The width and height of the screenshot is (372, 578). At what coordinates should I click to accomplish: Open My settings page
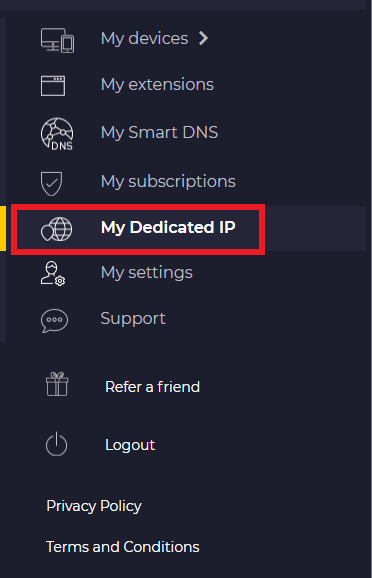point(146,273)
